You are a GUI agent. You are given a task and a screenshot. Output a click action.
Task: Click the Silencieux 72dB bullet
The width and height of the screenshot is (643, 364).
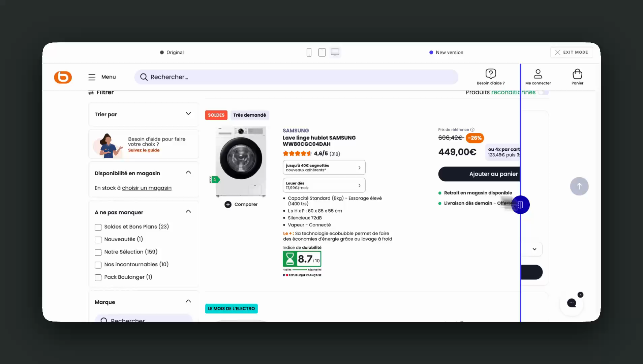coord(305,218)
